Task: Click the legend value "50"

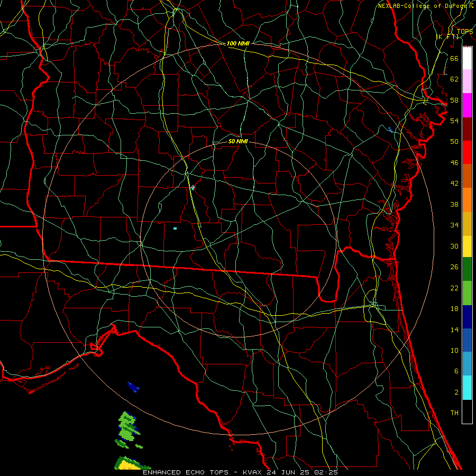Action: pyautogui.click(x=454, y=142)
